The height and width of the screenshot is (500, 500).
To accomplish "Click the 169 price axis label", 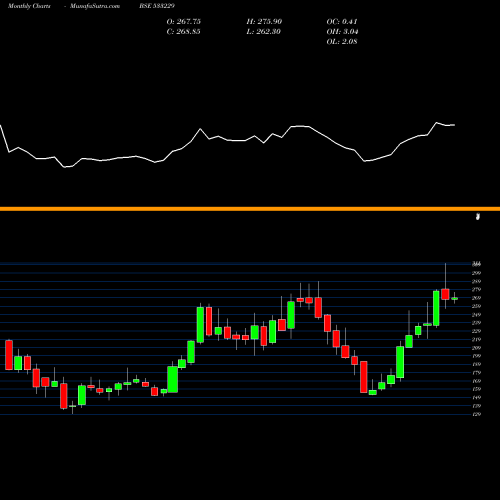I will (x=477, y=381).
